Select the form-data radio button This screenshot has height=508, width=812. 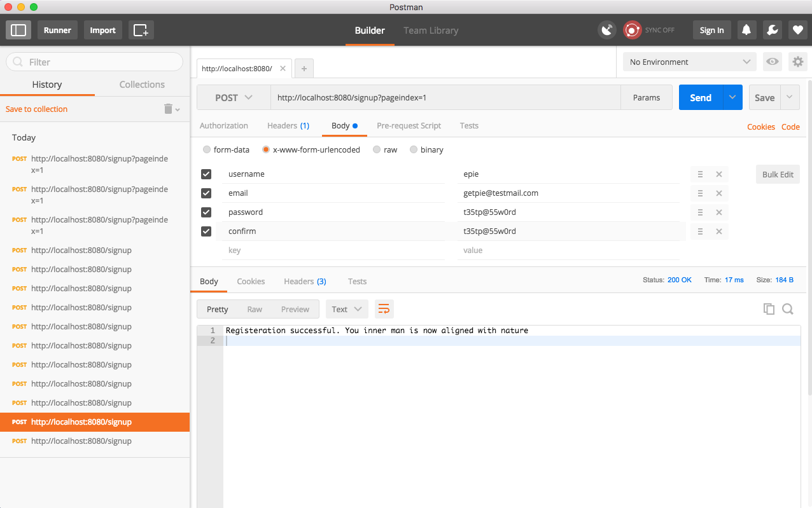coord(206,149)
